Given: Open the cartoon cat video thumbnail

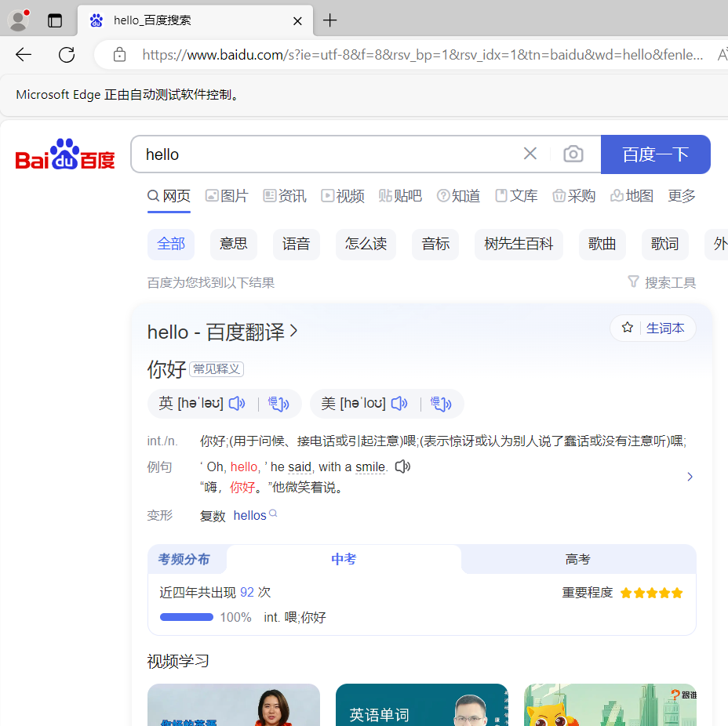Looking at the screenshot, I should click(x=610, y=705).
